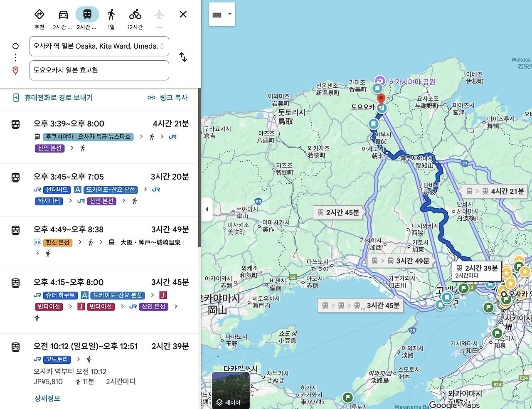Click the 3시간 45분 route label on map
The height and width of the screenshot is (409, 532).
[361, 306]
